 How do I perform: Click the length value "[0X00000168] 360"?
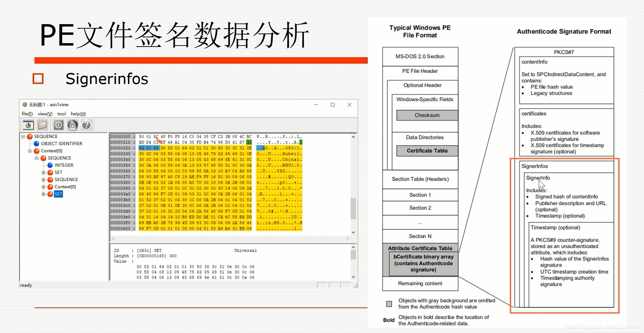[x=157, y=256]
